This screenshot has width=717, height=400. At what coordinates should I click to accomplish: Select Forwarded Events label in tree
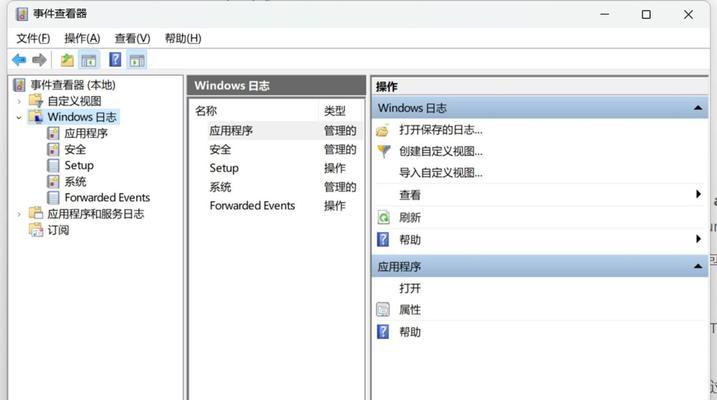coord(107,197)
